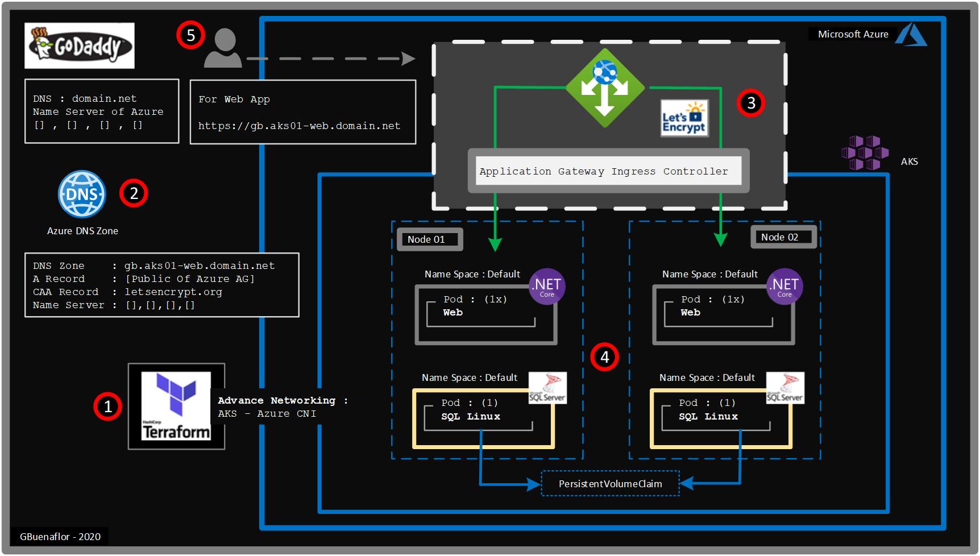Click the 'Advance Networking :' text
980x556 pixels.
283,400
